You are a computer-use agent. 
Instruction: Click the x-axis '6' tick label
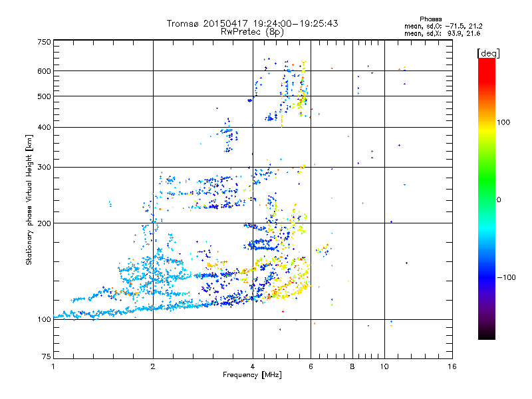pos(311,366)
